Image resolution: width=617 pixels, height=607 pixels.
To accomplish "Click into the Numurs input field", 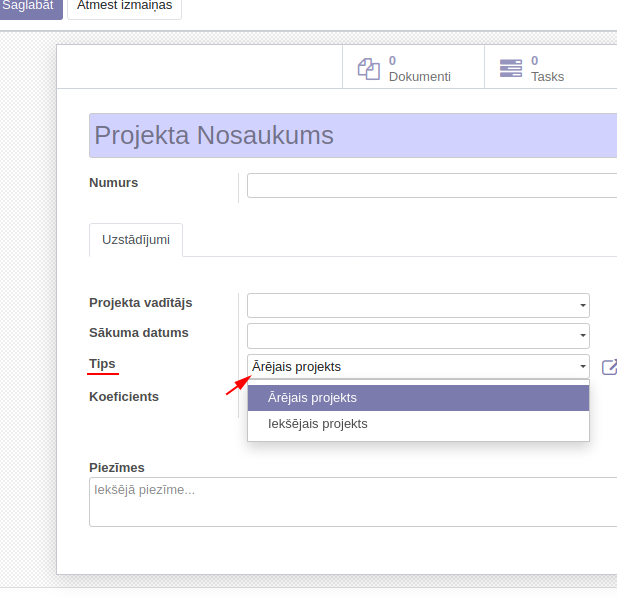I will click(x=430, y=186).
